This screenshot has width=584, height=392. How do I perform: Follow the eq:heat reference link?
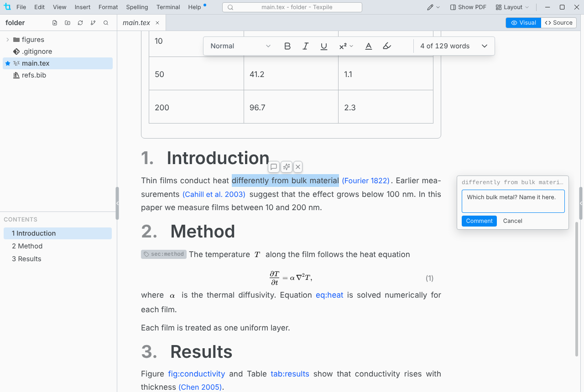[x=329, y=295]
